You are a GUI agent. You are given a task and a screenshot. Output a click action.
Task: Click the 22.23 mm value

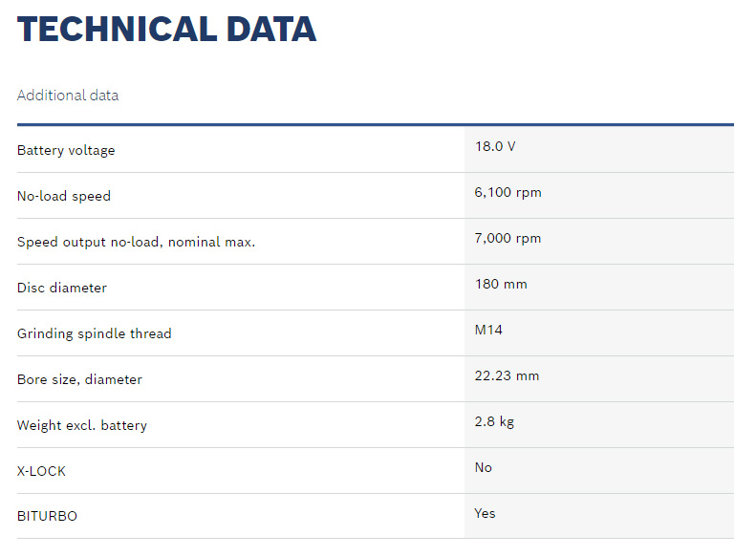click(x=507, y=376)
